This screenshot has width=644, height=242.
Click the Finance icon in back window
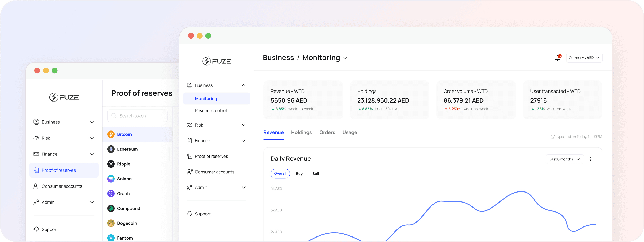click(36, 154)
